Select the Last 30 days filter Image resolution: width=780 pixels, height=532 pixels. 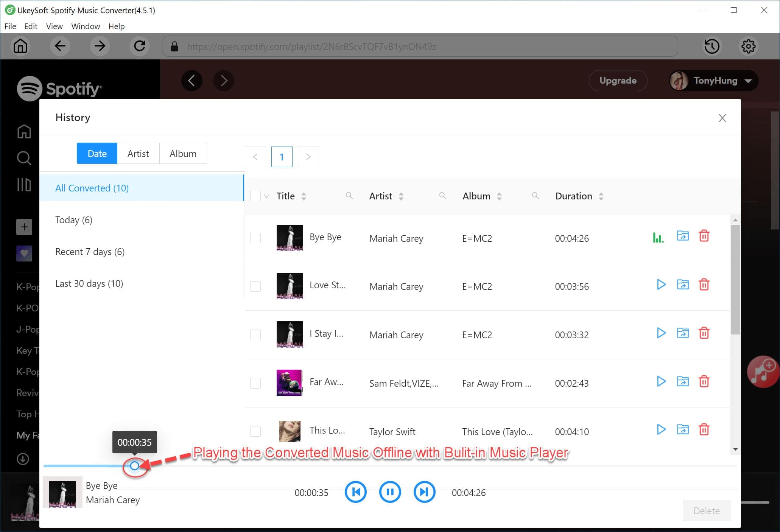pos(89,283)
